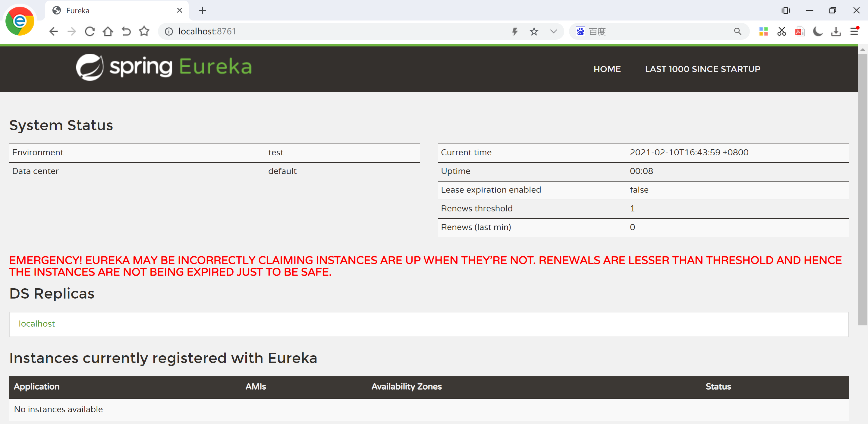
Task: Click the Status column header
Action: coord(718,387)
